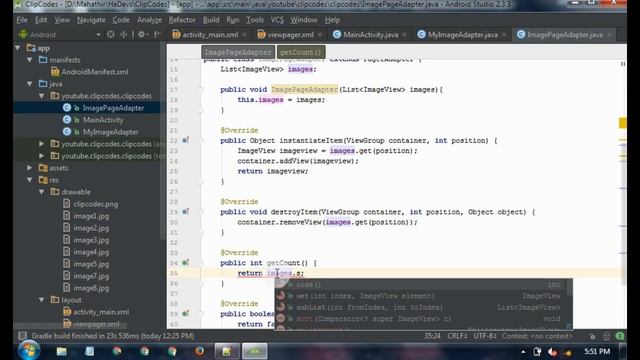The height and width of the screenshot is (360, 640).
Task: Click the override gutter icon at line 39
Action: pyautogui.click(x=185, y=314)
